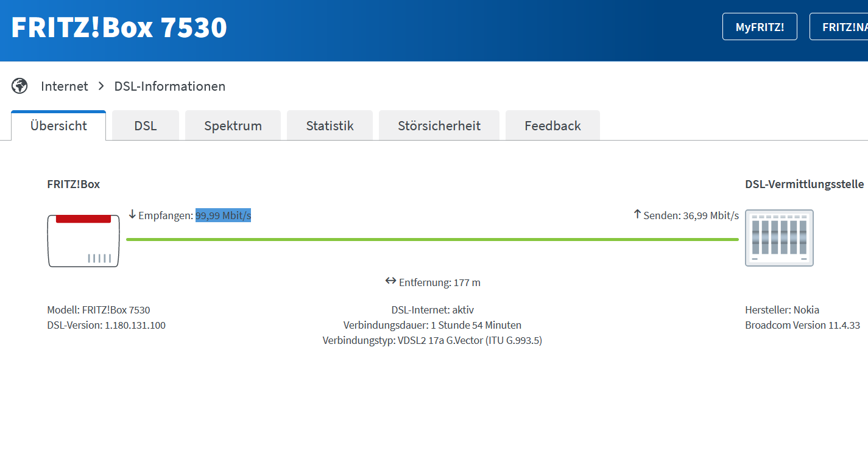Click Hersteller: Nokia text

[782, 310]
